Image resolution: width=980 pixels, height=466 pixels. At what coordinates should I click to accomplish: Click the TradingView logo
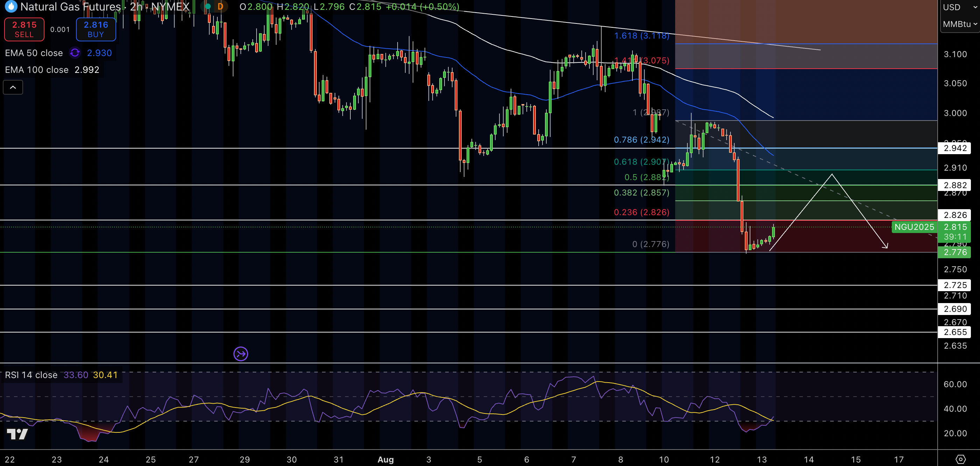point(17,434)
